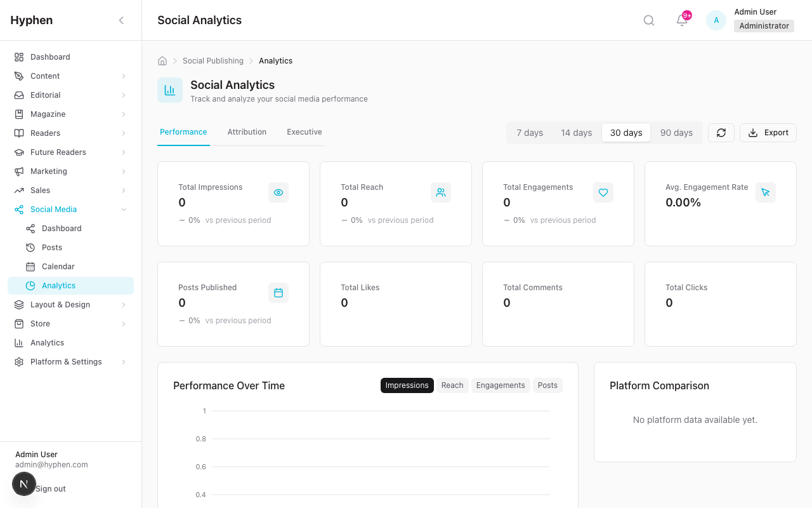This screenshot has height=508, width=812.
Task: Refresh analytics using the circular arrows icon
Action: pyautogui.click(x=721, y=133)
